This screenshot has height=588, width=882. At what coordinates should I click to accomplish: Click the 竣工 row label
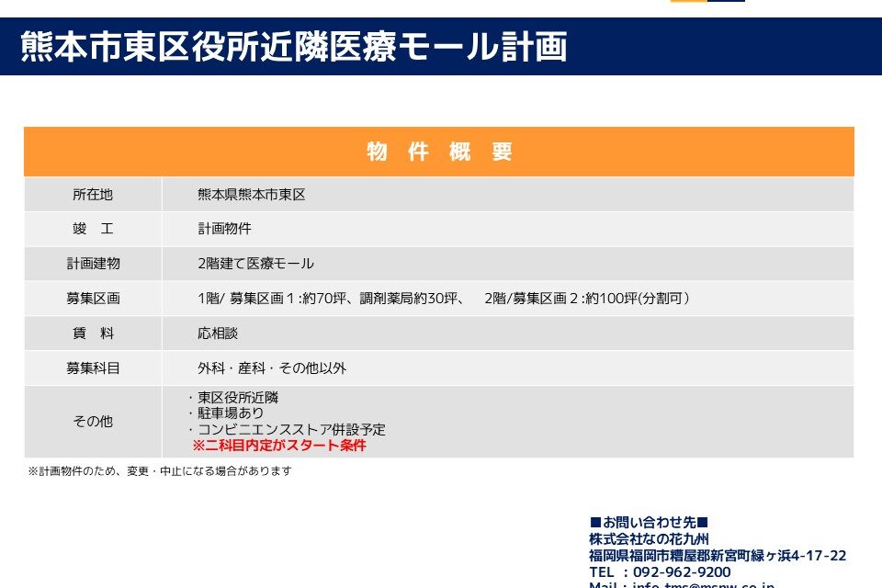tap(93, 229)
